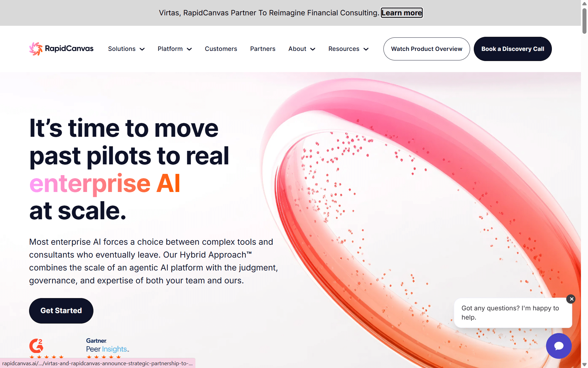This screenshot has width=588, height=368.
Task: Follow the Learn more banner link
Action: pyautogui.click(x=402, y=13)
